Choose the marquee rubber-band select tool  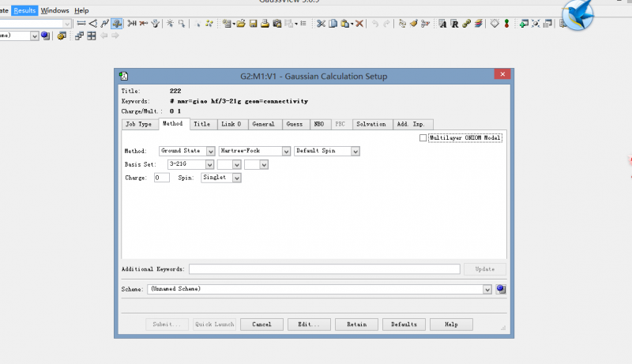(182, 24)
